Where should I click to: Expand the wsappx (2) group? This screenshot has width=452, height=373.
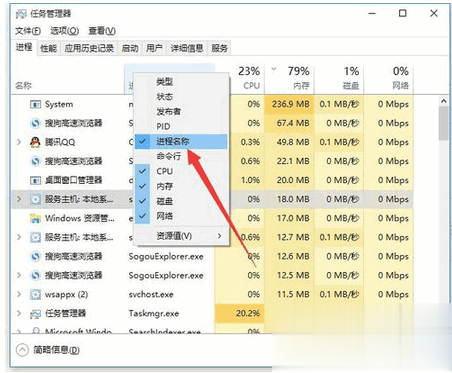click(x=19, y=294)
